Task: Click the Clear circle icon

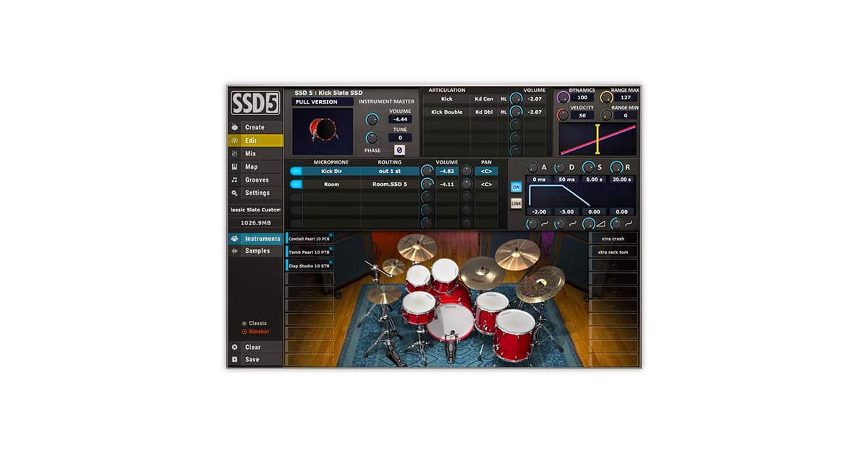Action: pos(234,346)
